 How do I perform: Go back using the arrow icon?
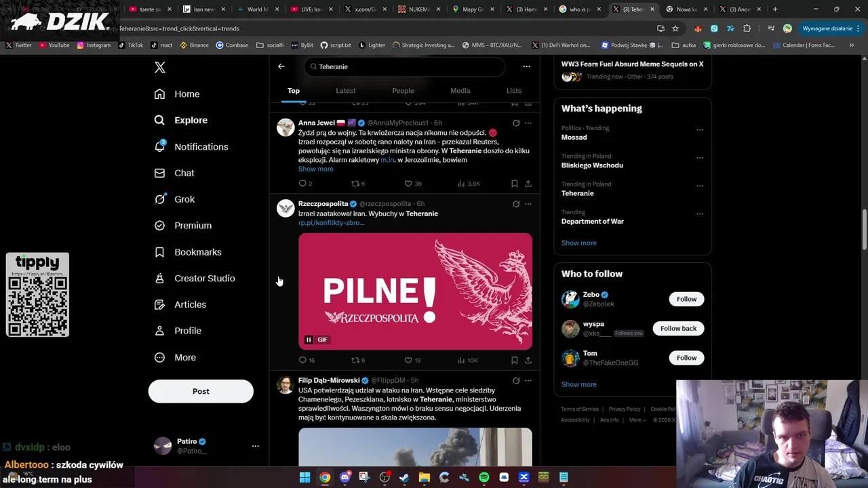[281, 66]
